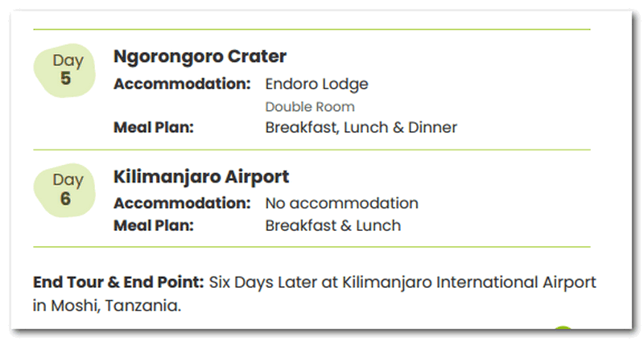Click the green divider above Day 5
This screenshot has width=644, height=341.
click(312, 30)
